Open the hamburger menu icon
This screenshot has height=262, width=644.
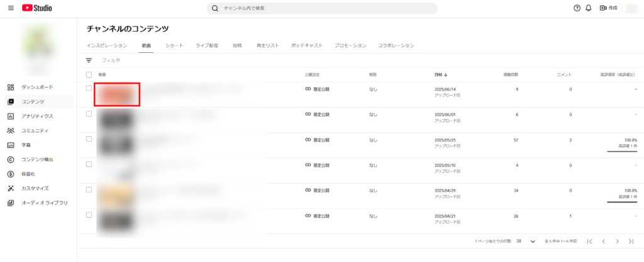[x=10, y=8]
